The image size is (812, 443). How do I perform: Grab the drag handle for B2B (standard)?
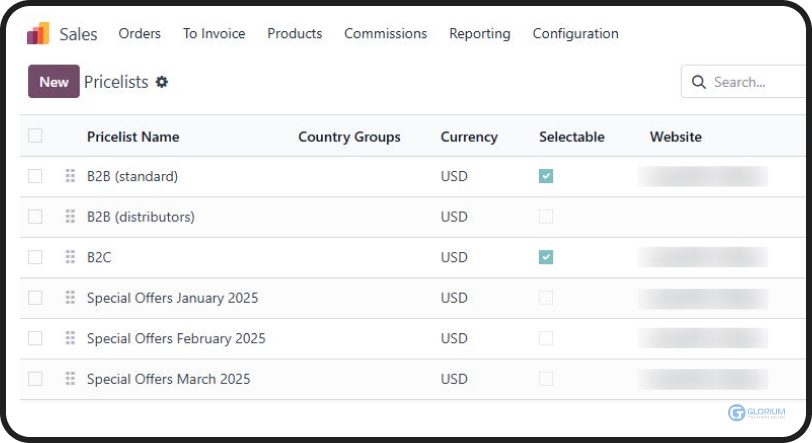(x=70, y=176)
